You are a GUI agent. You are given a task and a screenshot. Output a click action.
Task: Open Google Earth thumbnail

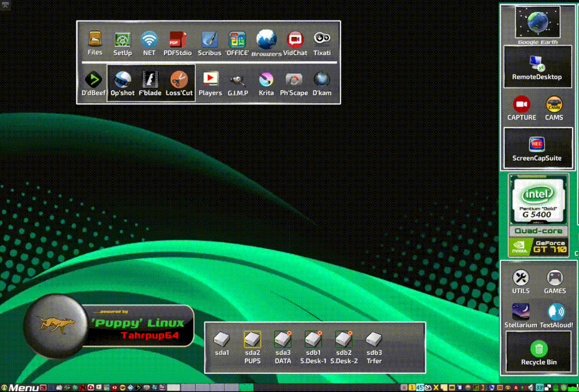[x=538, y=22]
